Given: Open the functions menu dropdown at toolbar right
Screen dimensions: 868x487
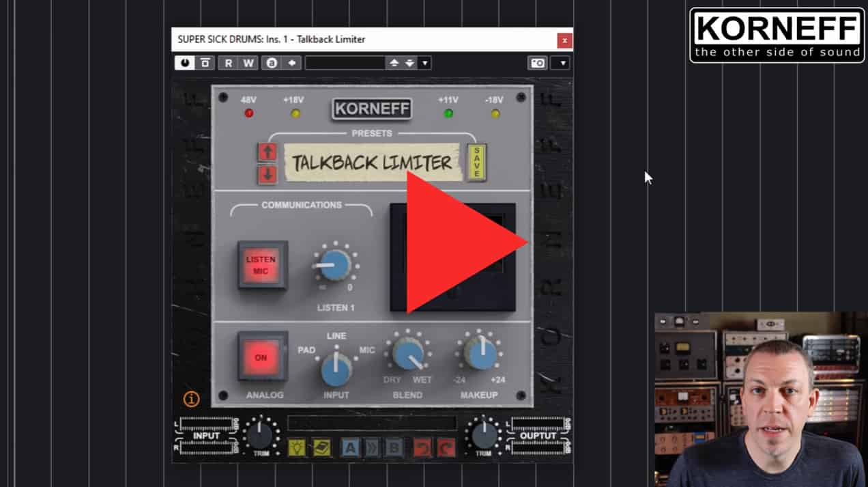Looking at the screenshot, I should 561,63.
